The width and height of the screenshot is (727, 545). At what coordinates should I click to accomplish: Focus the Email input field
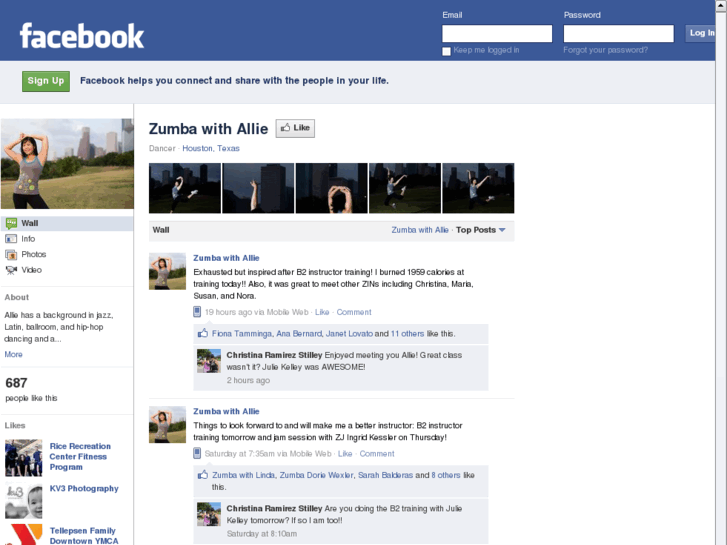(x=497, y=33)
